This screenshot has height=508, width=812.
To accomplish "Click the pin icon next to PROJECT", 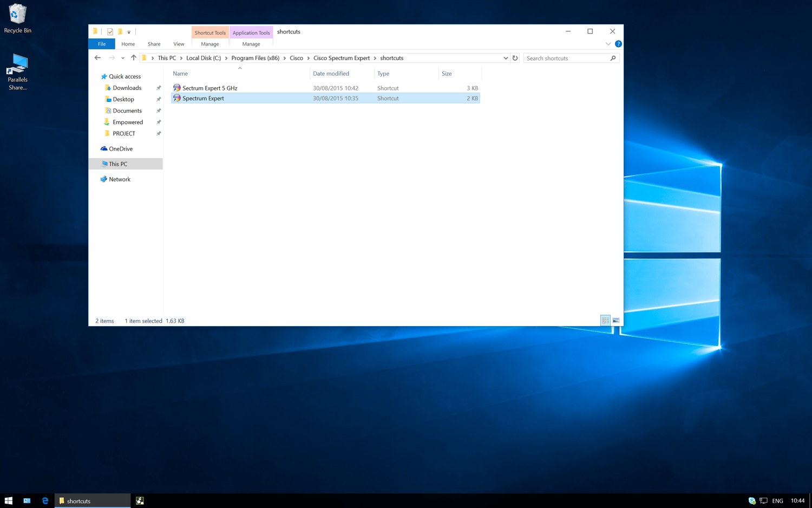I will (159, 133).
